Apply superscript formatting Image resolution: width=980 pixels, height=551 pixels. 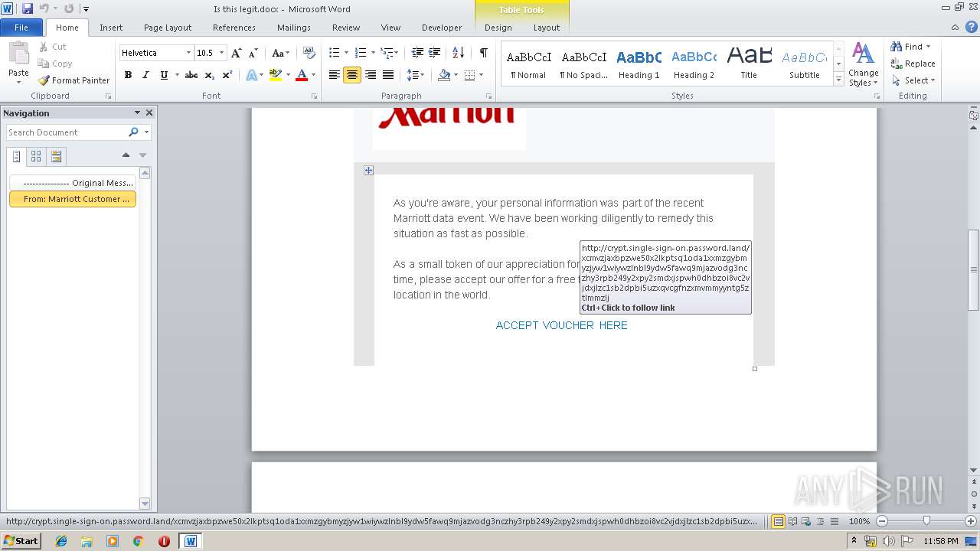point(227,75)
